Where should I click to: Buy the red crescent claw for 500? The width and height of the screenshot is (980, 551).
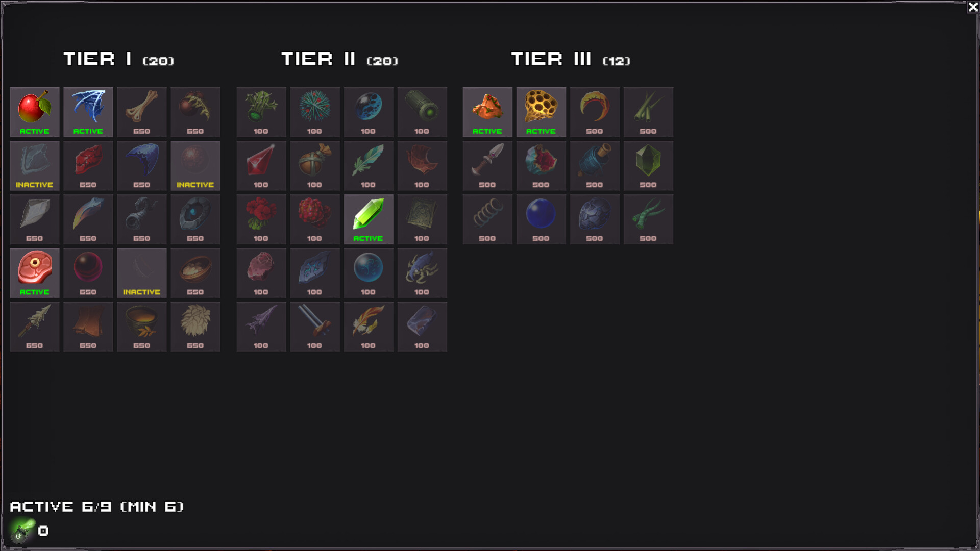pyautogui.click(x=595, y=112)
